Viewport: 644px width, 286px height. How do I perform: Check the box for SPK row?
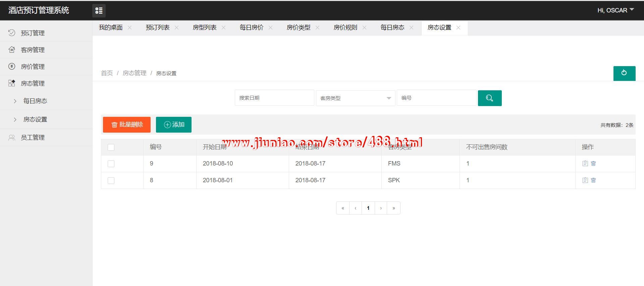coord(111,181)
